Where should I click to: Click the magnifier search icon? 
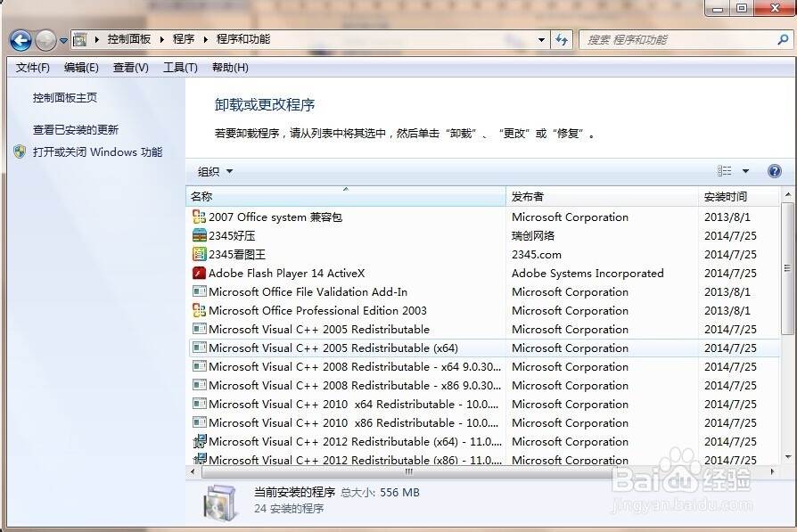click(x=784, y=39)
